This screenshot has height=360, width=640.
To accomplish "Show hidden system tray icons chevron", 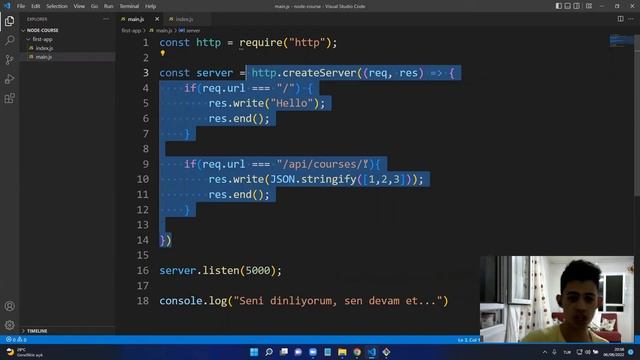I will 544,352.
